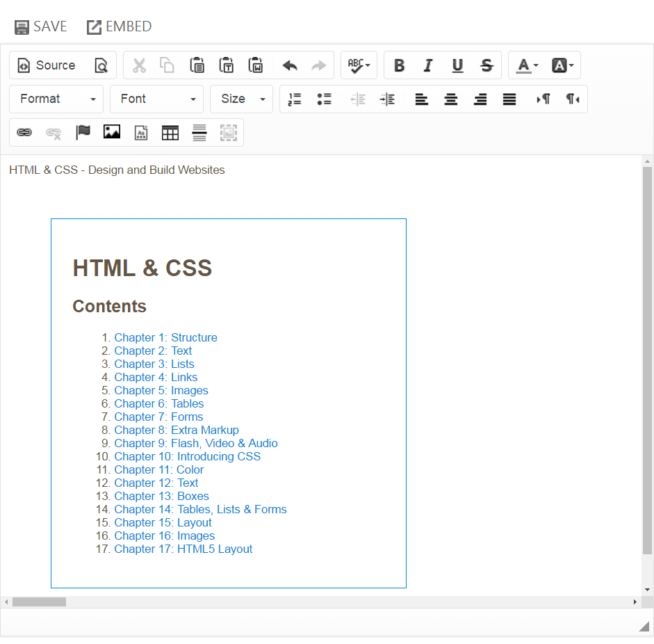Screen dimensions: 654x644
Task: Open the Size dropdown
Action: coord(241,99)
